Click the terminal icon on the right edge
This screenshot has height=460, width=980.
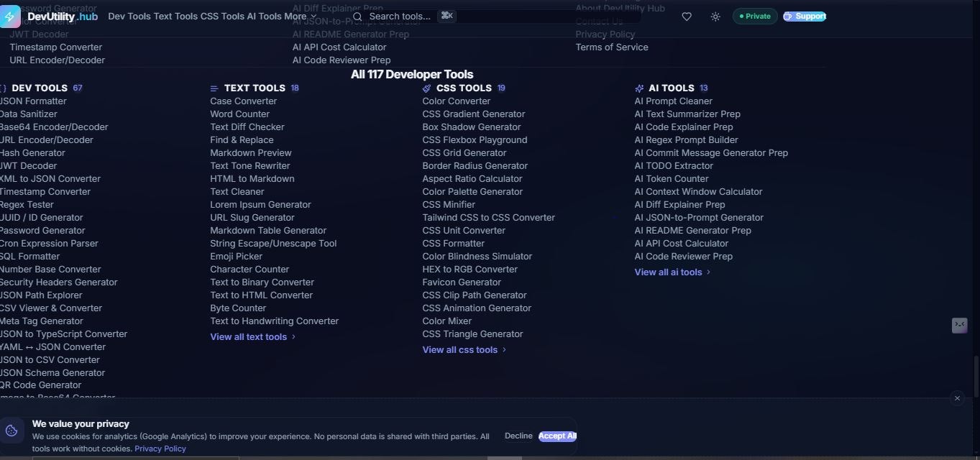pyautogui.click(x=959, y=325)
